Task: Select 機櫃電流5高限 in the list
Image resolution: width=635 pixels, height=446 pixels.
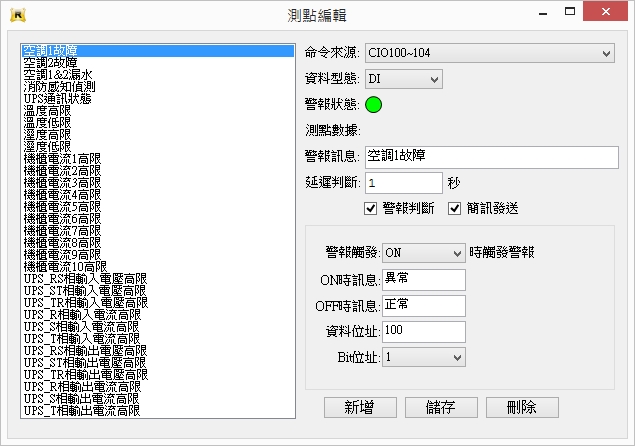Action: (158, 207)
